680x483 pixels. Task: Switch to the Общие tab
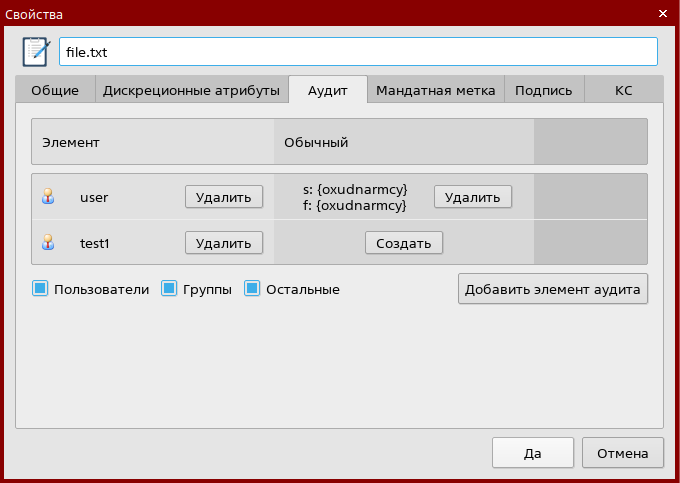click(x=55, y=90)
